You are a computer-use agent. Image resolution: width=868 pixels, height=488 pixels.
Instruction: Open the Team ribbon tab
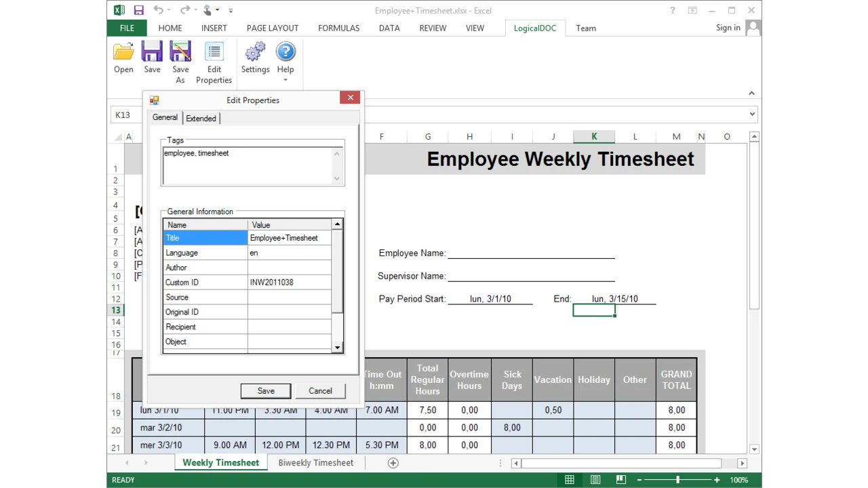tap(586, 28)
